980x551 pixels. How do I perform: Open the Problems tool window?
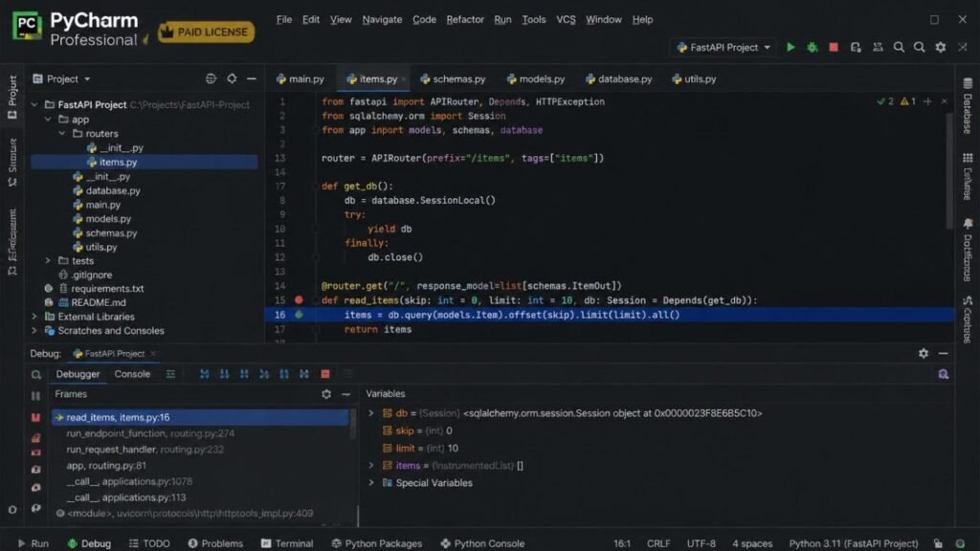(215, 543)
